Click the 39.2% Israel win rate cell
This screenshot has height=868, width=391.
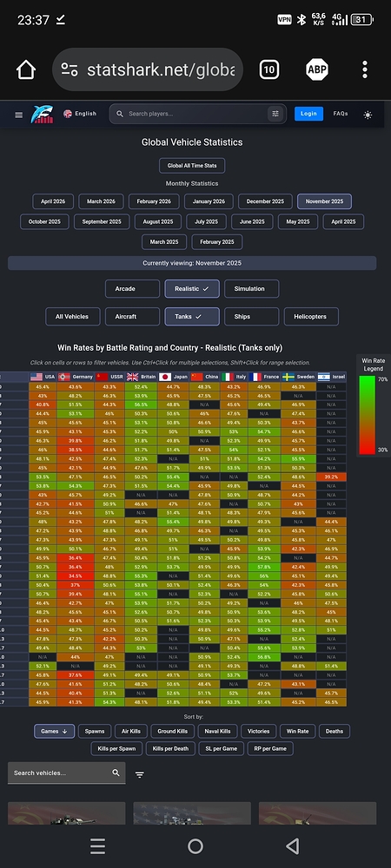(331, 477)
